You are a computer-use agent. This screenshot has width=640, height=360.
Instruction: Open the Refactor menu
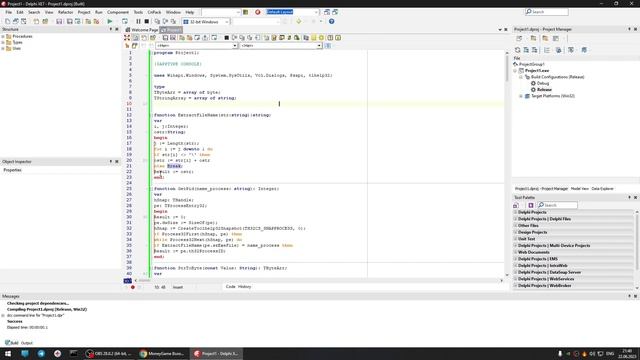point(65,12)
